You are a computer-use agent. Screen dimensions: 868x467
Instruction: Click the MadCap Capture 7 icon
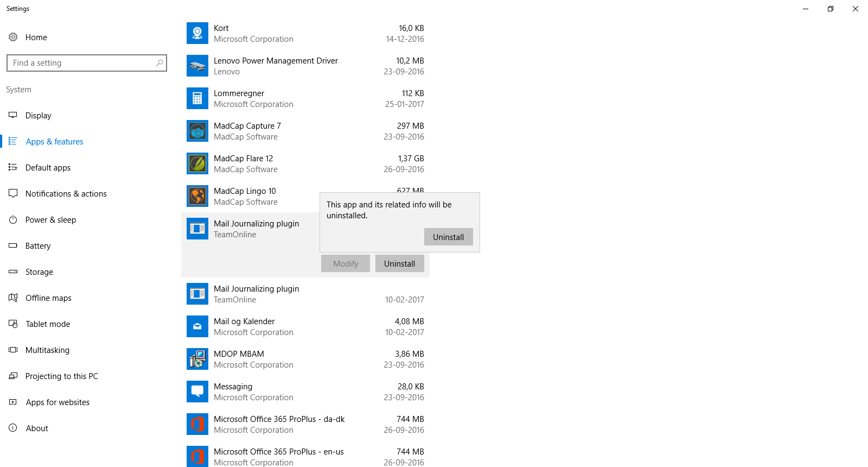pyautogui.click(x=197, y=131)
